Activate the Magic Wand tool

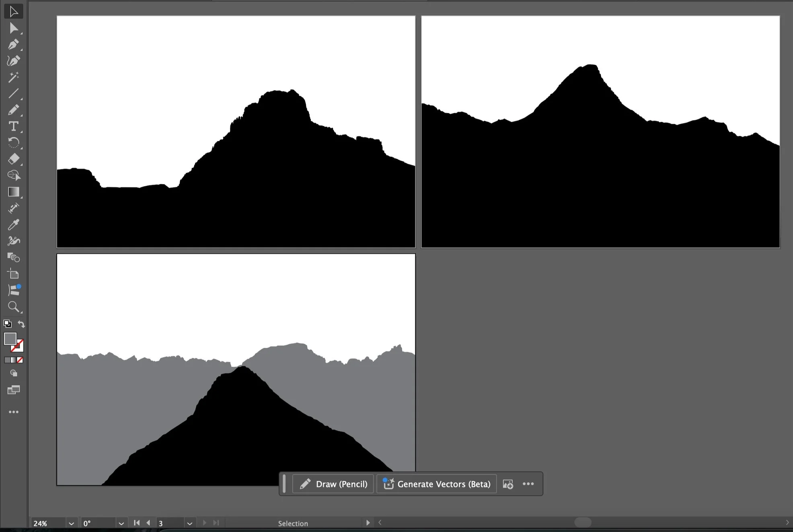[13, 77]
